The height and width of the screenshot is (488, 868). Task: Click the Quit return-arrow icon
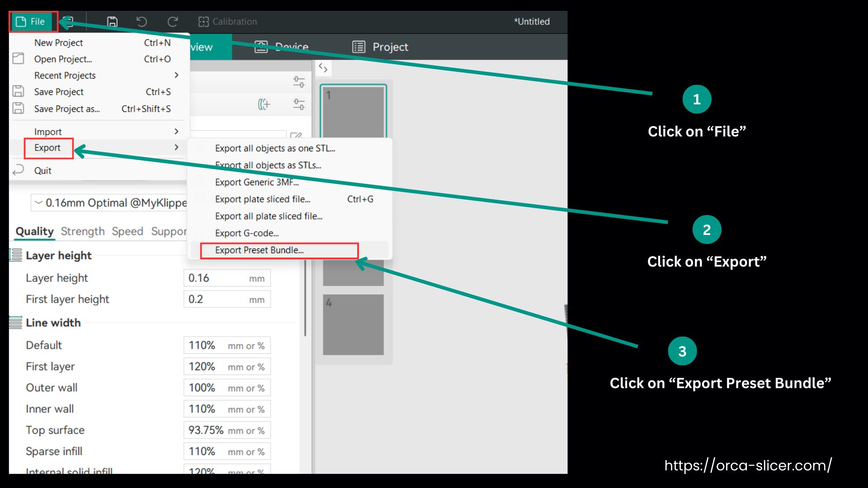click(x=18, y=170)
